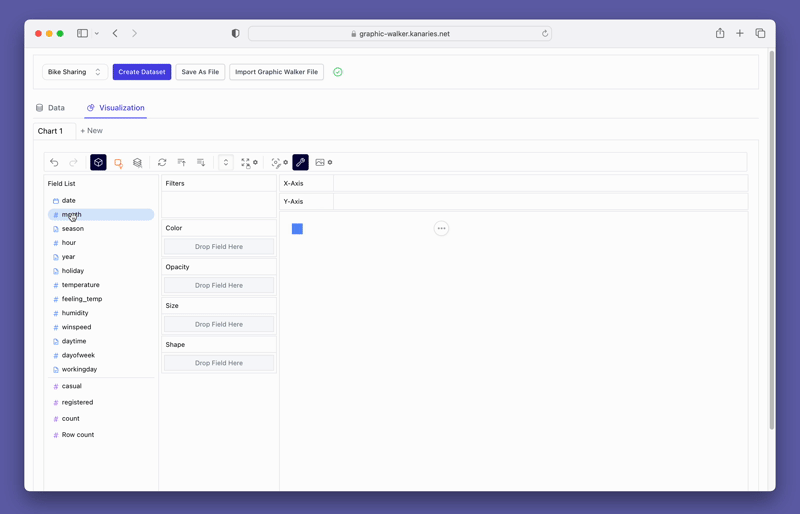Expand the axis size stepper control
The width and height of the screenshot is (800, 514).
click(226, 162)
